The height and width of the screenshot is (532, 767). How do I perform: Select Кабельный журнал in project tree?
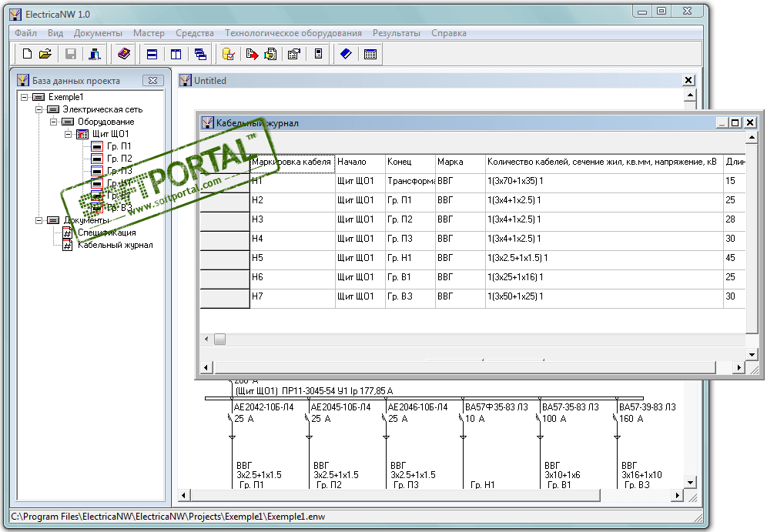pos(116,245)
